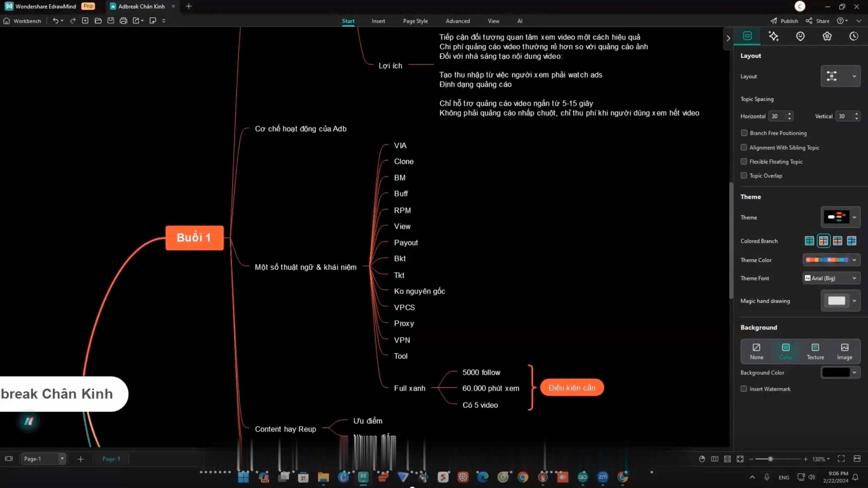The image size is (868, 488).
Task: Enable Insert Watermark checkbox
Action: coord(744,389)
